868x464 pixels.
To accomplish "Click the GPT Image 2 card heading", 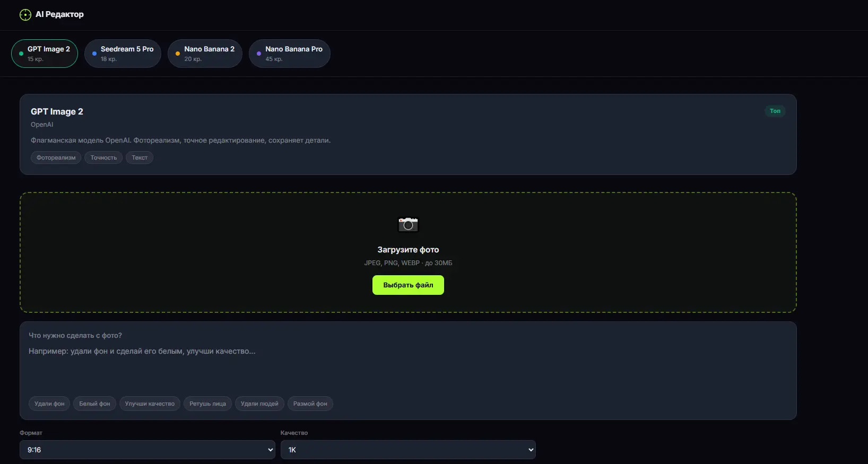I will point(57,111).
